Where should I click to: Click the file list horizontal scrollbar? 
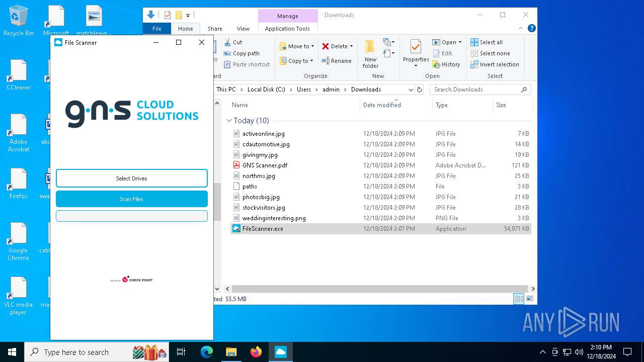coord(380,289)
